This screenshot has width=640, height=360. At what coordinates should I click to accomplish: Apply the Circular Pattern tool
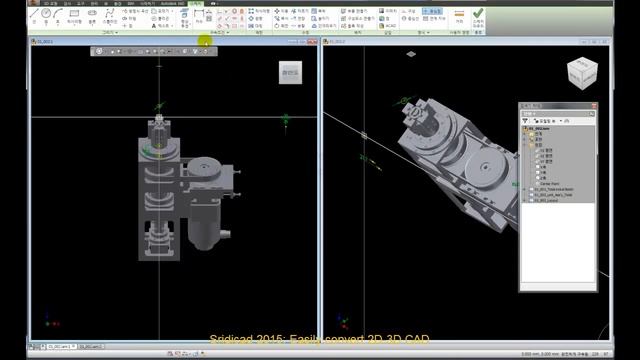coord(256,18)
